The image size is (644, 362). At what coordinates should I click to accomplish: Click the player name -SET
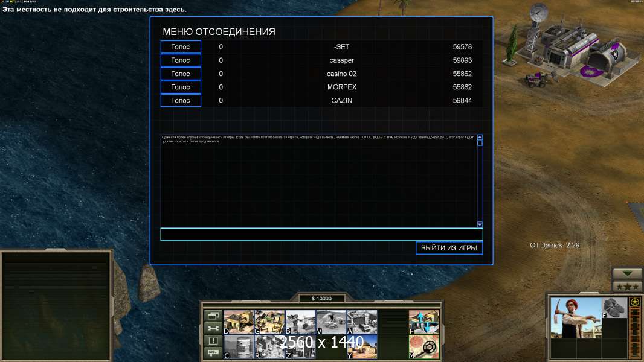click(342, 46)
